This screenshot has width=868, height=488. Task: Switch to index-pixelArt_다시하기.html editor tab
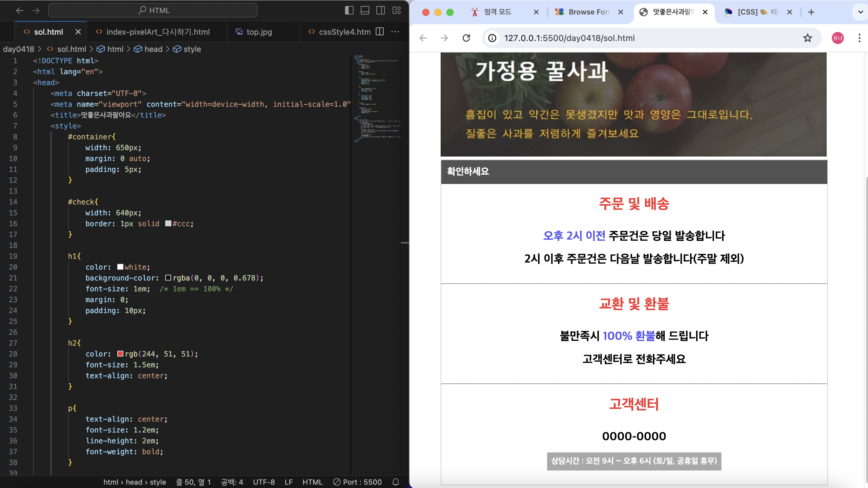[x=158, y=32]
